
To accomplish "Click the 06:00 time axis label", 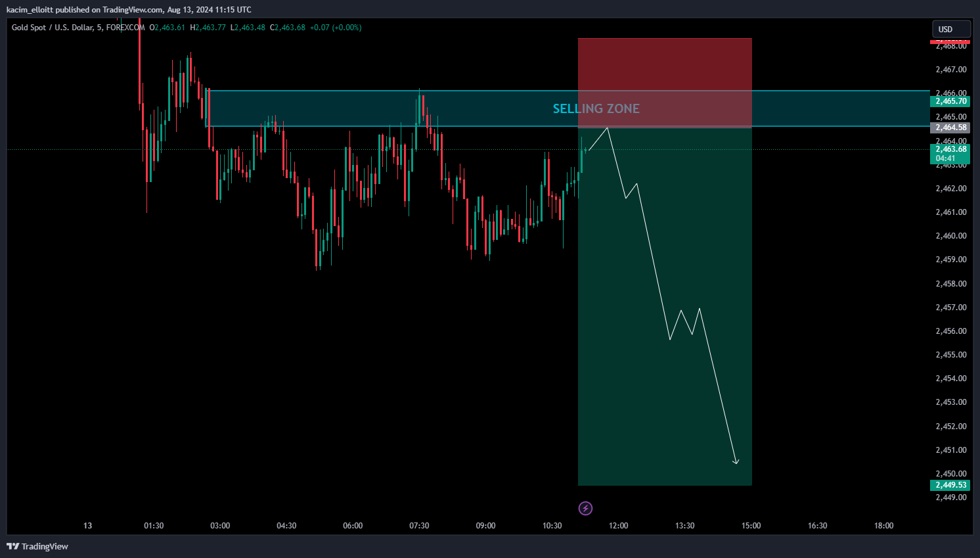I will (353, 526).
